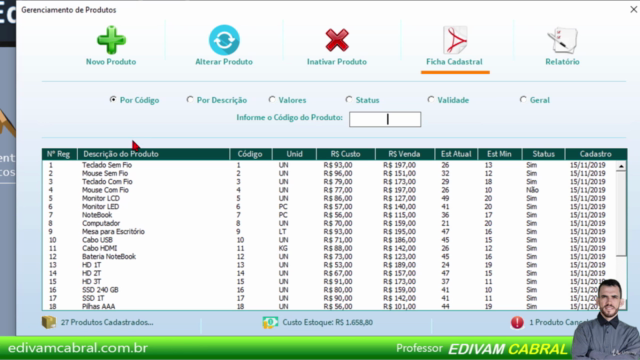
Task: Click the Nº Reg column header
Action: coord(58,154)
